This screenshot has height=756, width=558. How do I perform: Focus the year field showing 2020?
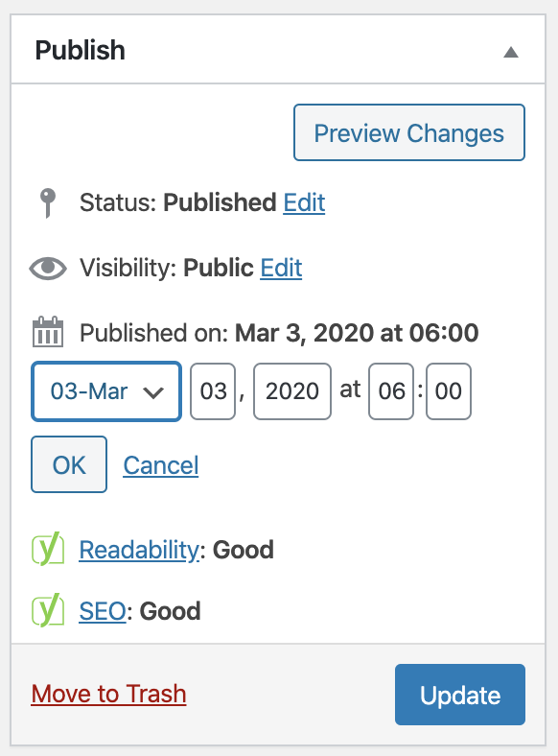(x=292, y=391)
